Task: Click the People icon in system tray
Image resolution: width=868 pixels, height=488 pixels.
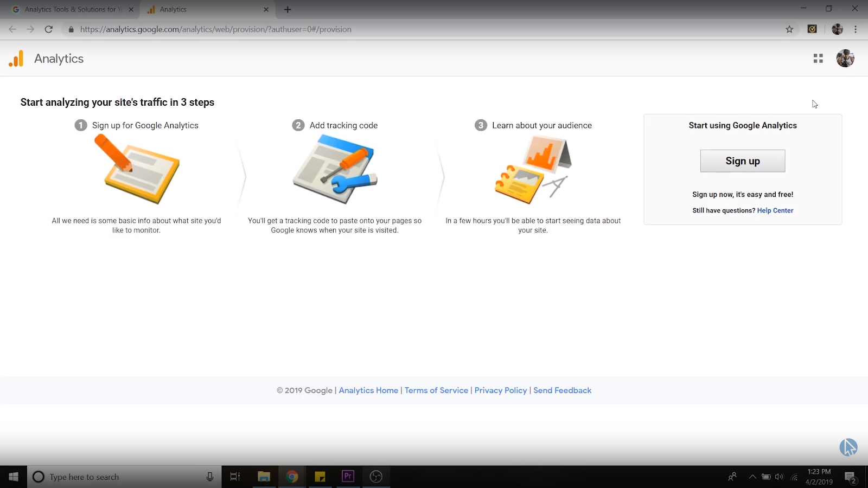Action: pyautogui.click(x=732, y=477)
